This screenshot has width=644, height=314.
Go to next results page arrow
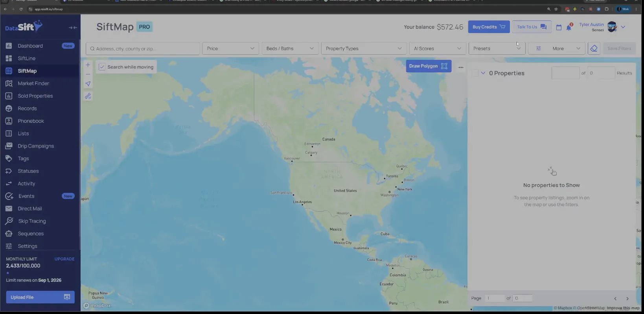[x=627, y=299]
